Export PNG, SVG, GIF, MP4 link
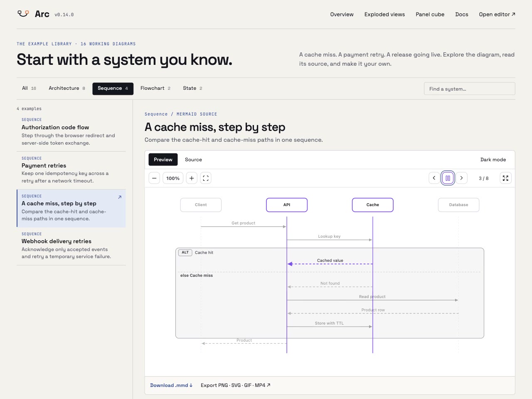Viewport: 532px width, 399px height. [235, 385]
